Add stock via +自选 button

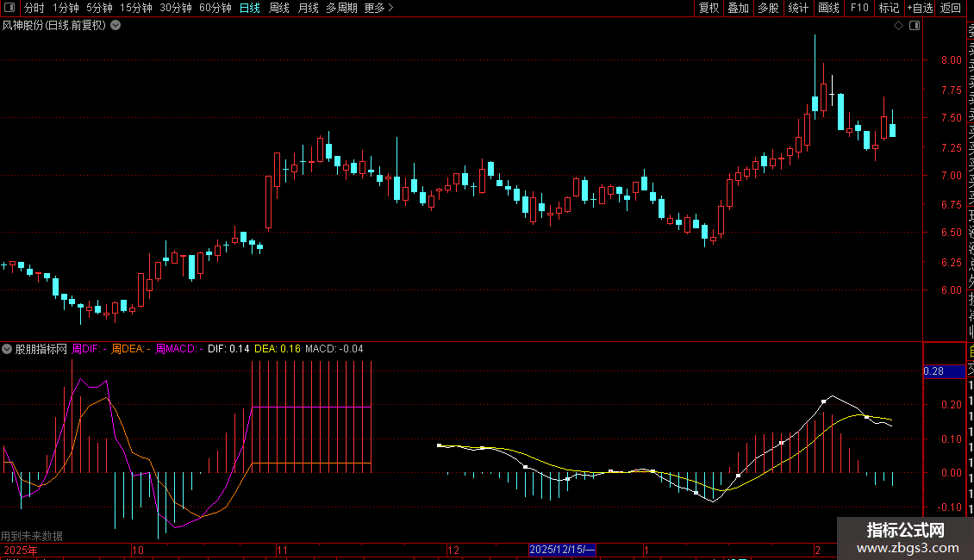pos(920,8)
